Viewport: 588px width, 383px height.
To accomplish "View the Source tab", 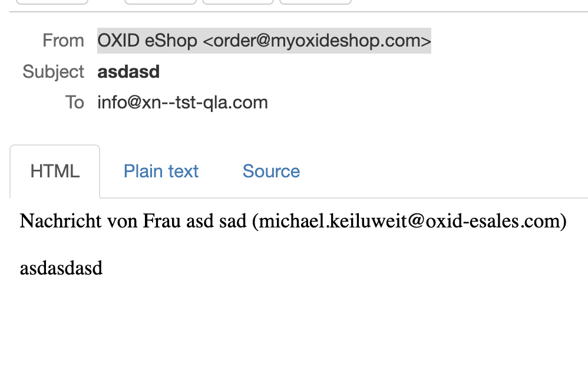I will [x=271, y=171].
